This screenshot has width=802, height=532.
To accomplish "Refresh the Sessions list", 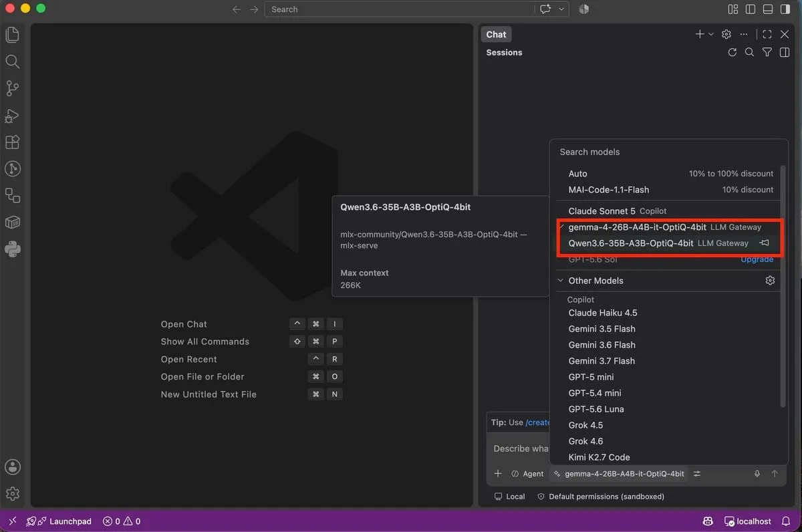I will [732, 52].
